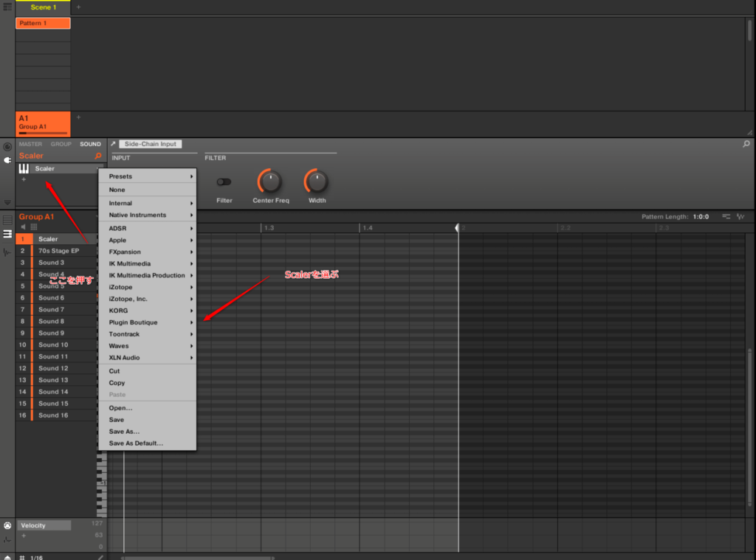Click the Center Freq knob
This screenshot has width=756, height=560.
pyautogui.click(x=269, y=182)
